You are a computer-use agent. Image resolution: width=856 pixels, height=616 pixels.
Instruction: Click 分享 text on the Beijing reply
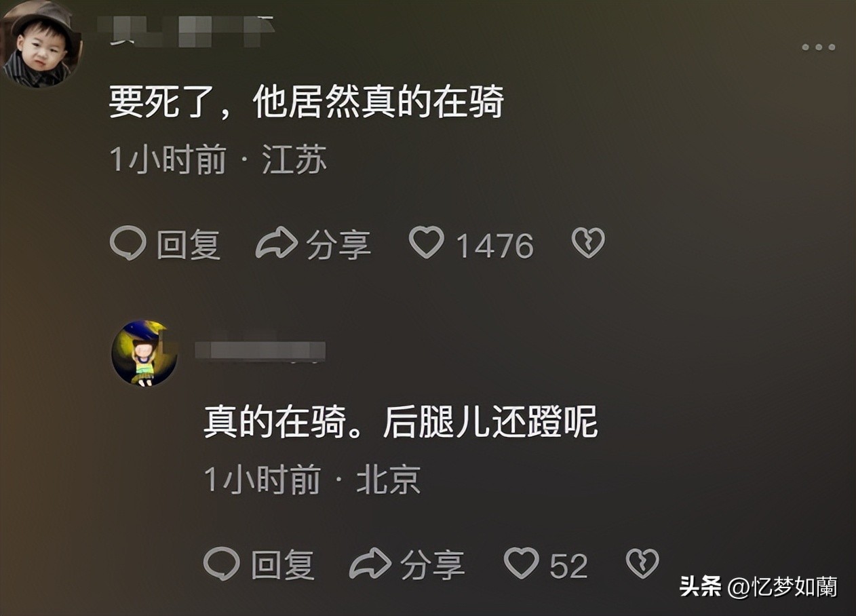(x=432, y=565)
